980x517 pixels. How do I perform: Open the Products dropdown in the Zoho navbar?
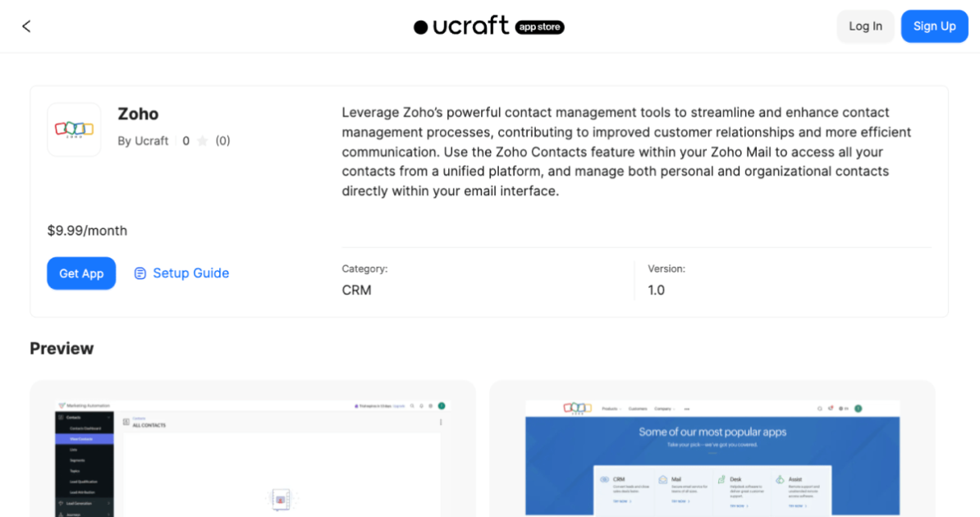[609, 409]
